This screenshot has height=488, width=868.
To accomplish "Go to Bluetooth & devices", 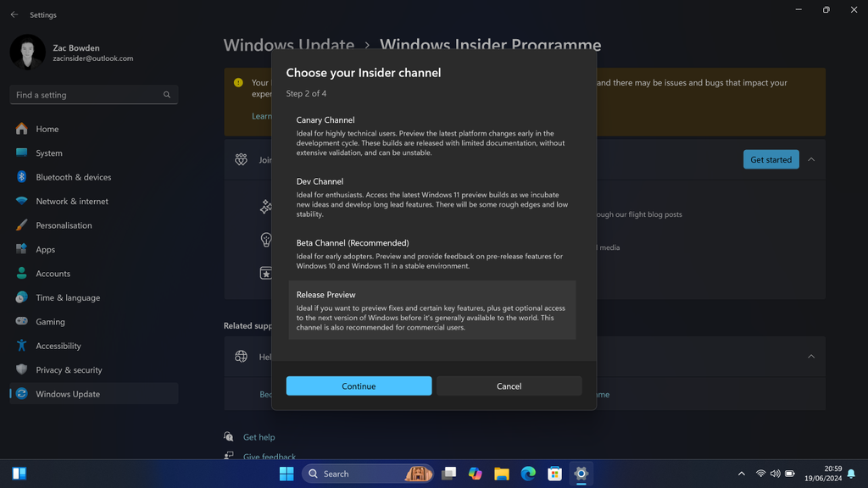I will click(93, 177).
